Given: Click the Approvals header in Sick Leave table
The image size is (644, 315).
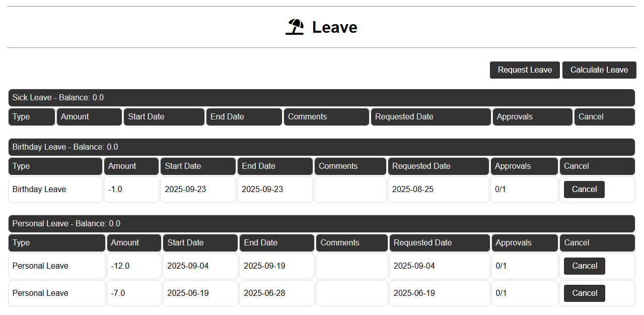Looking at the screenshot, I should [532, 116].
